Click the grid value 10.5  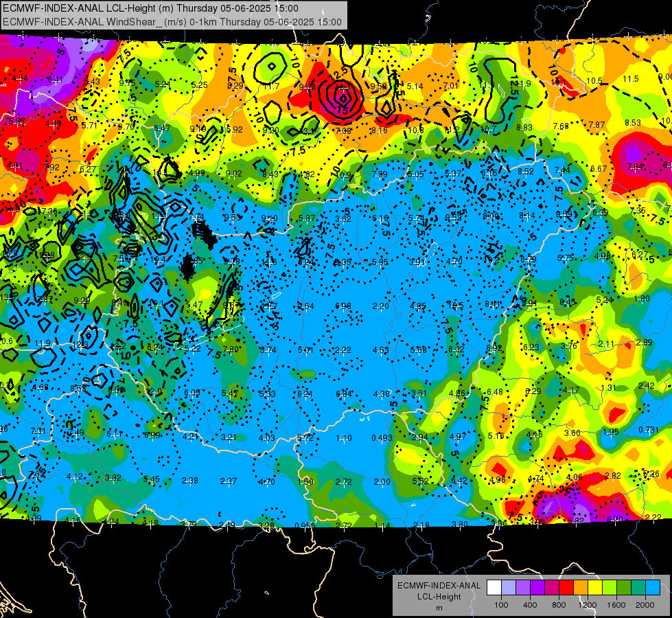click(594, 81)
